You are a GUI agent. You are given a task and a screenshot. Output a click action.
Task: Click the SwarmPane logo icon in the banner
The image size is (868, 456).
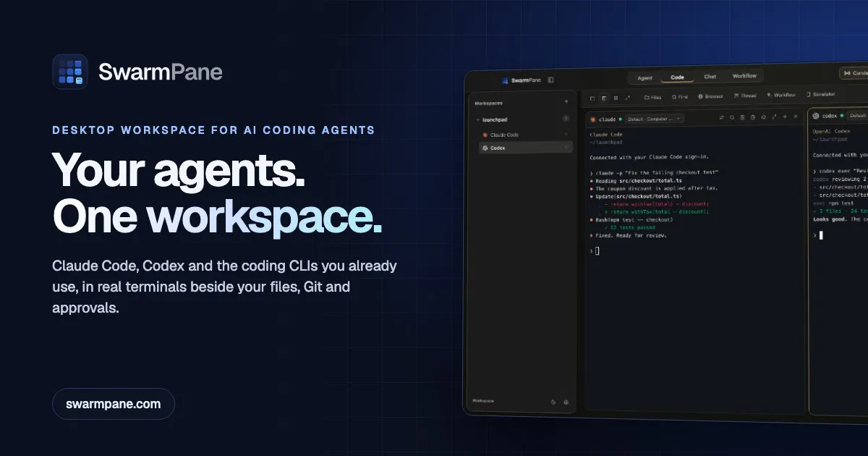(70, 72)
